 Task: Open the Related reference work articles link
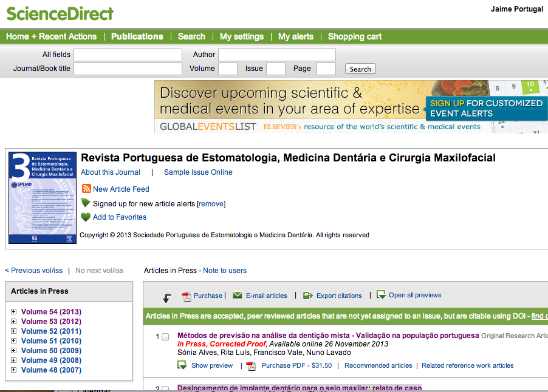click(x=468, y=365)
